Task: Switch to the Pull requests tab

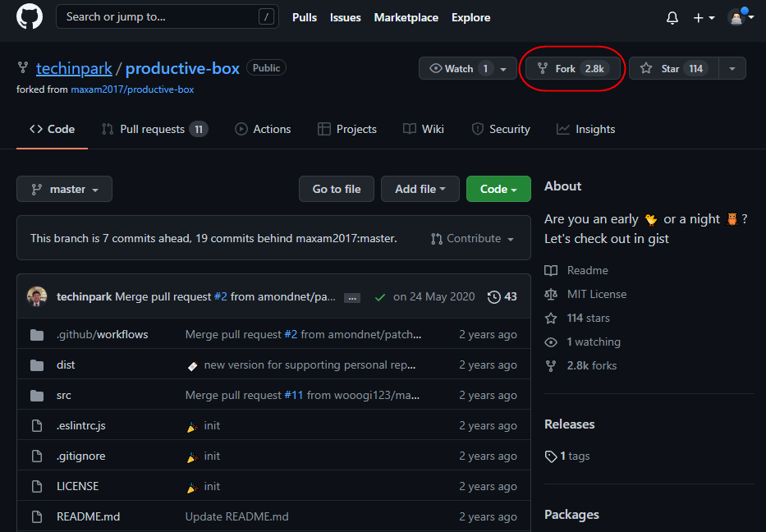Action: pyautogui.click(x=154, y=130)
